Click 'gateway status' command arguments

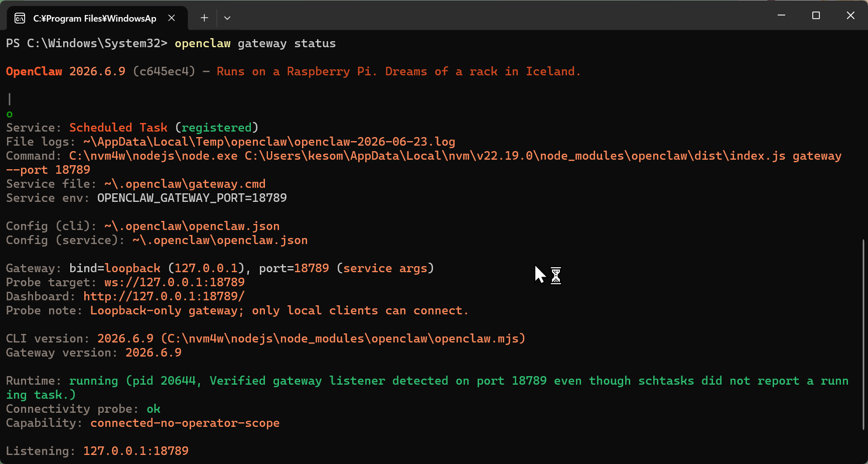(x=287, y=44)
